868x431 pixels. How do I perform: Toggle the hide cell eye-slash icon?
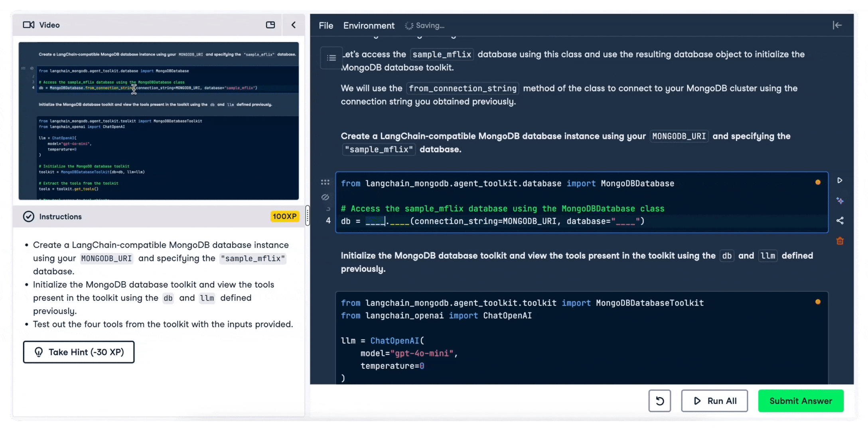click(x=325, y=197)
